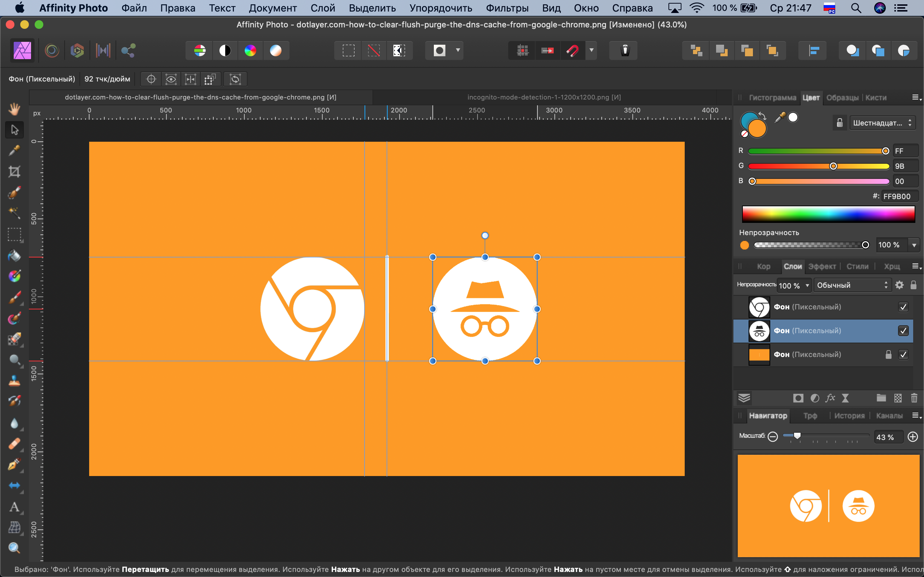Select the Clone Brush tool

coord(14,380)
